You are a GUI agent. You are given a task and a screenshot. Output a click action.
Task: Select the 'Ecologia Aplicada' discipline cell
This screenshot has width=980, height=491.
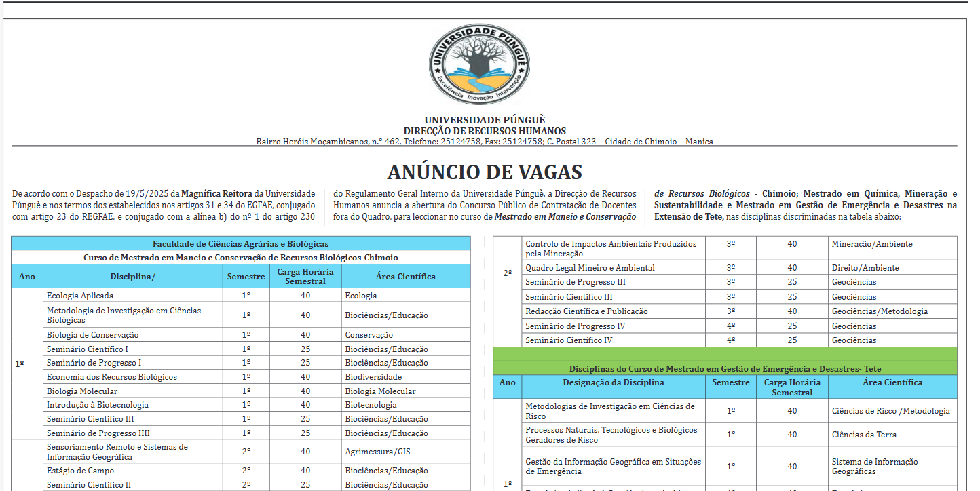133,296
